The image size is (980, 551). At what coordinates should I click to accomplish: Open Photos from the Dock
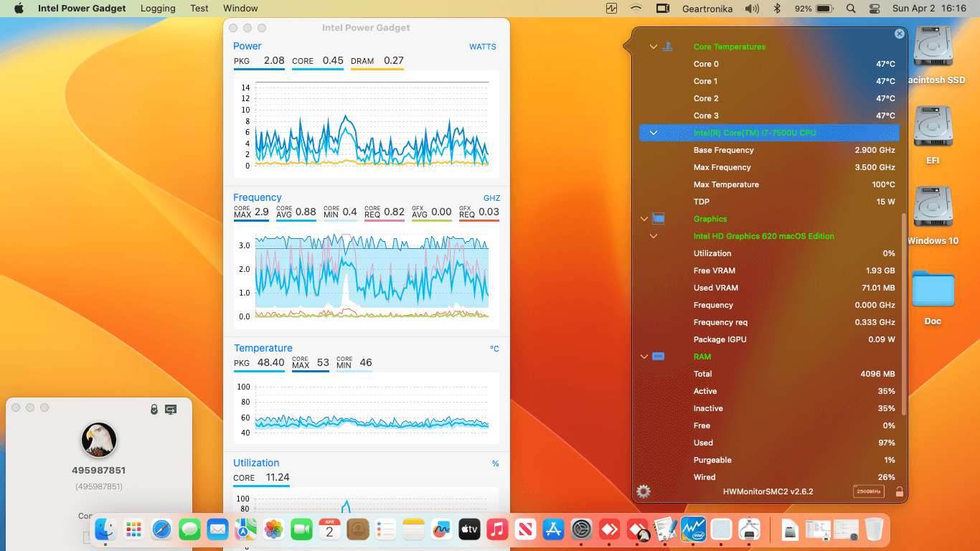pyautogui.click(x=273, y=529)
